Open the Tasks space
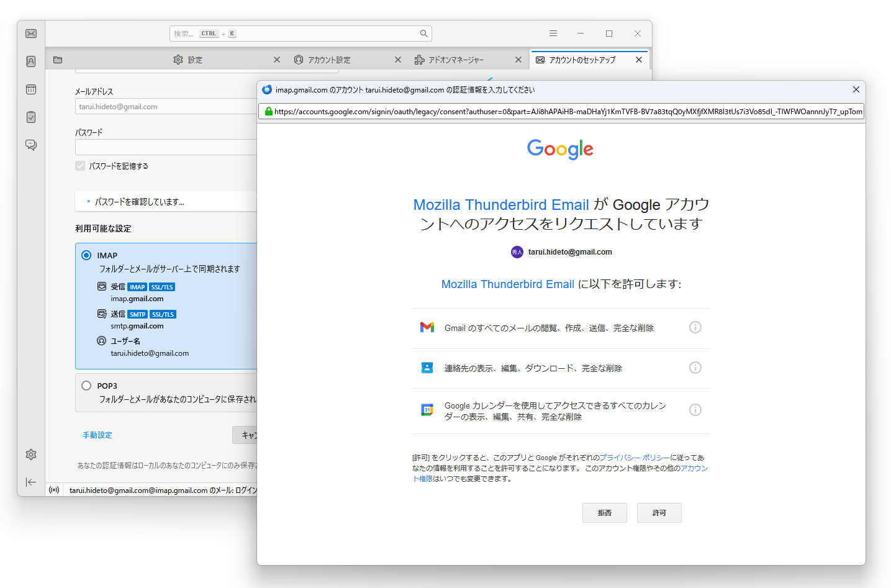 pos(30,117)
